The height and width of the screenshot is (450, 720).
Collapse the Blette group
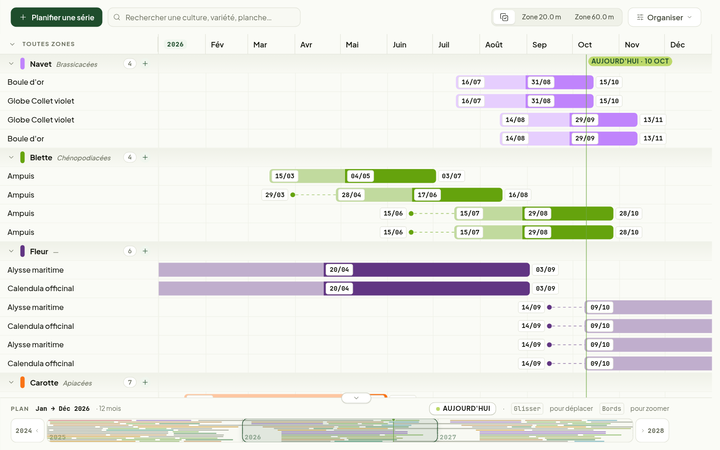(x=11, y=158)
